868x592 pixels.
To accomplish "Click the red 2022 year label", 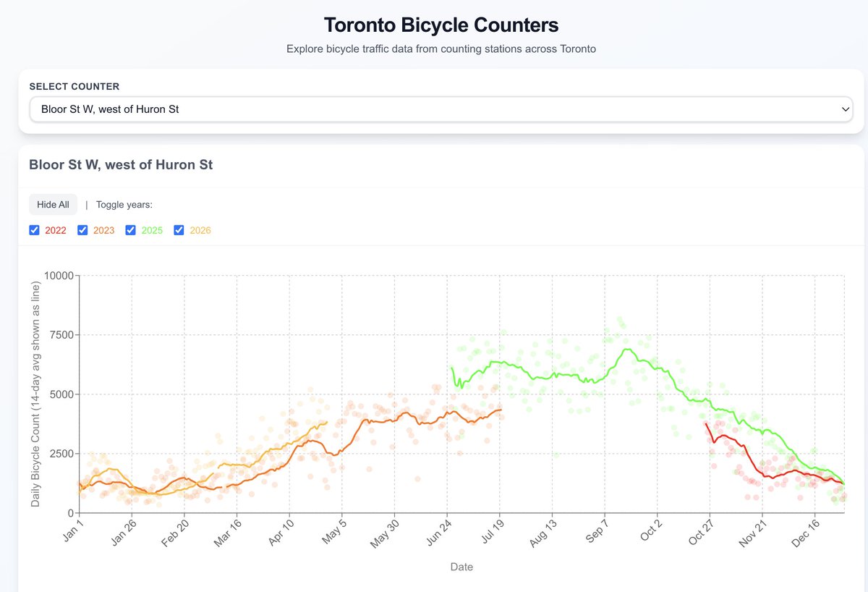I will pyautogui.click(x=56, y=231).
